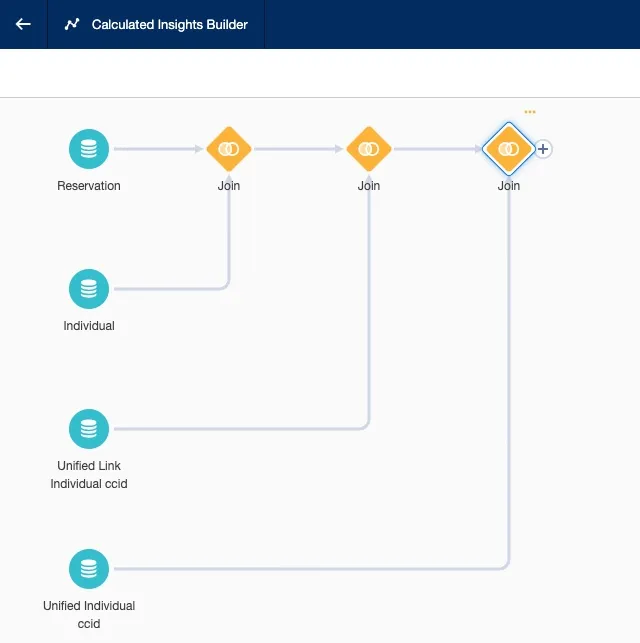The height and width of the screenshot is (643, 640).
Task: Select the Unified Individual ccid node icon
Action: (89, 569)
